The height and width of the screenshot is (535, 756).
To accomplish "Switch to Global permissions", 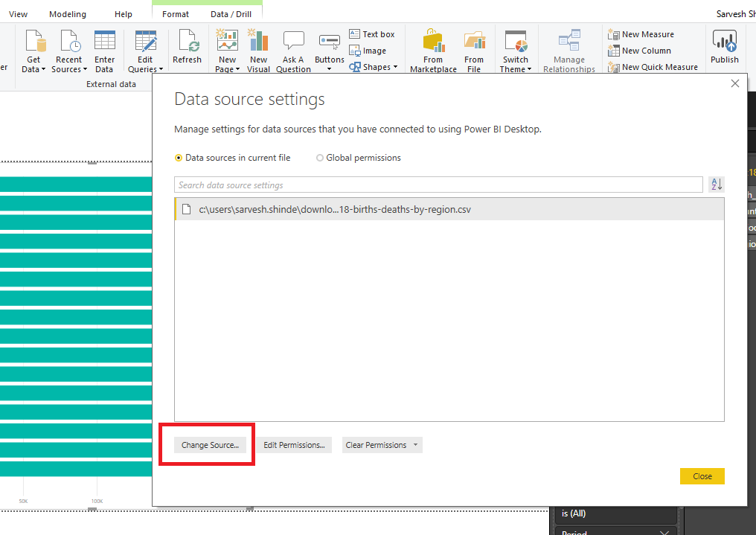I will (x=319, y=158).
